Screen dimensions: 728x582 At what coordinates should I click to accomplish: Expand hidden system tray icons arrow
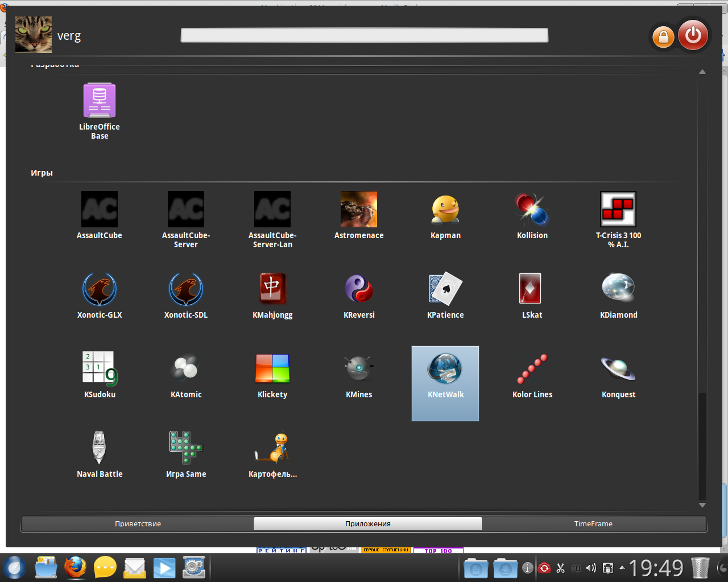(x=622, y=567)
